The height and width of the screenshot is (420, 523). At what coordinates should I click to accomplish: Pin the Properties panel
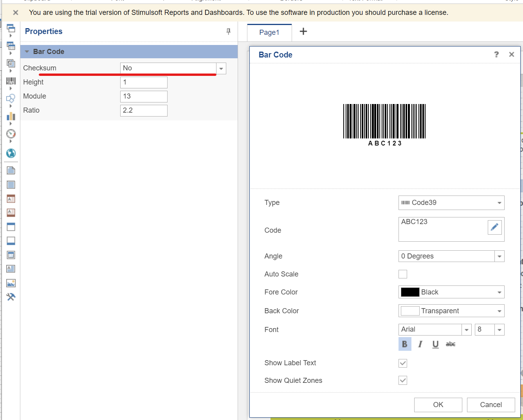coord(229,31)
